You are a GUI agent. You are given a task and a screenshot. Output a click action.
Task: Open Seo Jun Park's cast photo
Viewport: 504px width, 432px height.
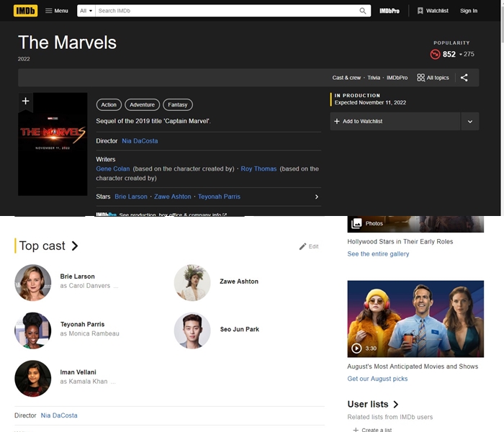point(192,330)
